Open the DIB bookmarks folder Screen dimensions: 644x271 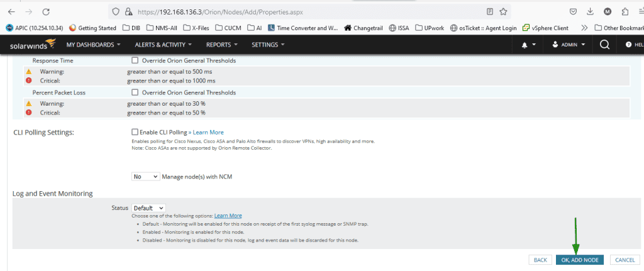[131, 28]
